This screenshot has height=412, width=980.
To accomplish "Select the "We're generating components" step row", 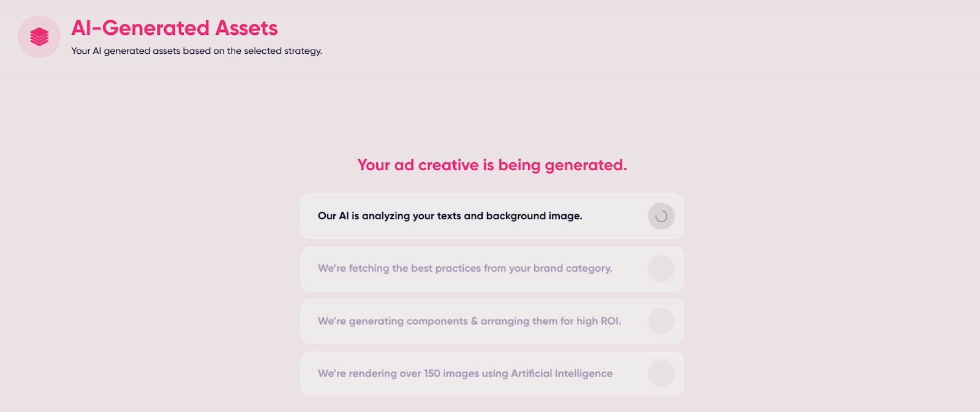I will [x=478, y=321].
